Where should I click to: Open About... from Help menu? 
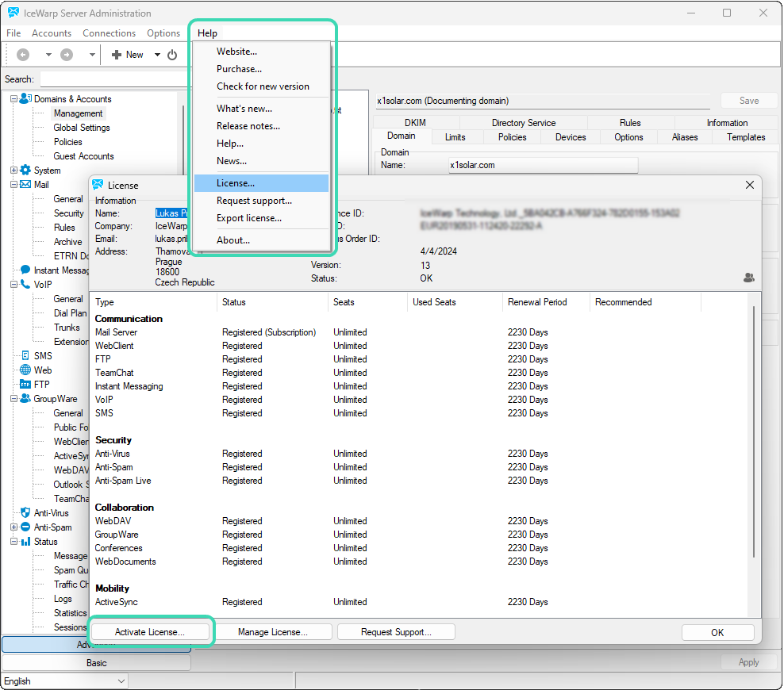[x=262, y=240]
